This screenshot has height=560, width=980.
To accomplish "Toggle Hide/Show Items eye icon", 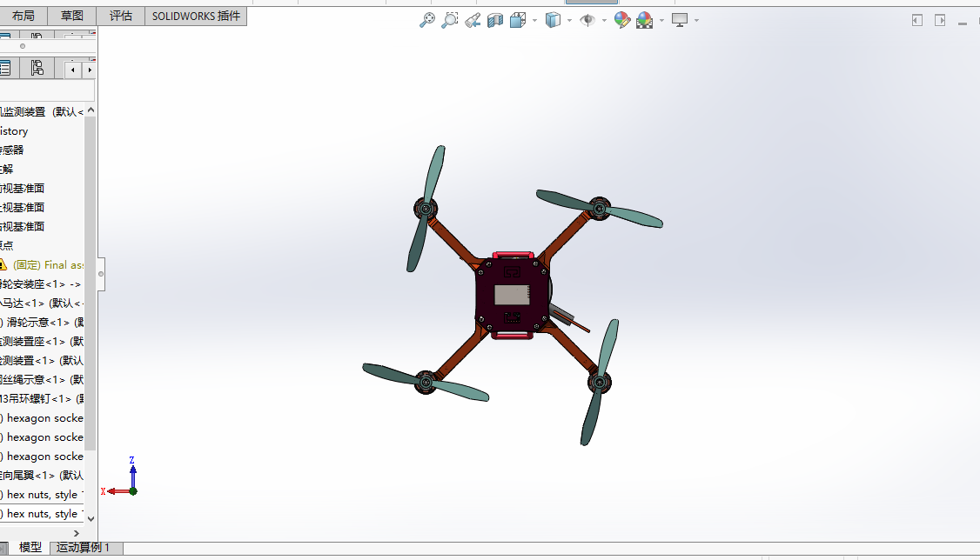I will pos(587,21).
